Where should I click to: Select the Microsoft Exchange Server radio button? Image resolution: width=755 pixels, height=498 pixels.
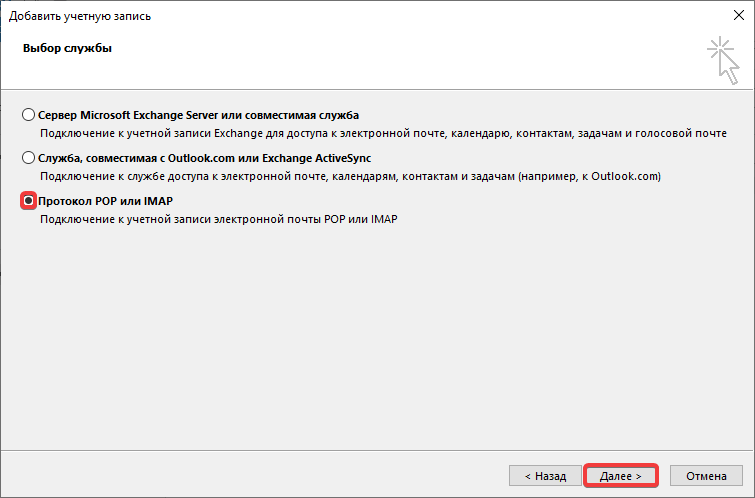(x=29, y=115)
